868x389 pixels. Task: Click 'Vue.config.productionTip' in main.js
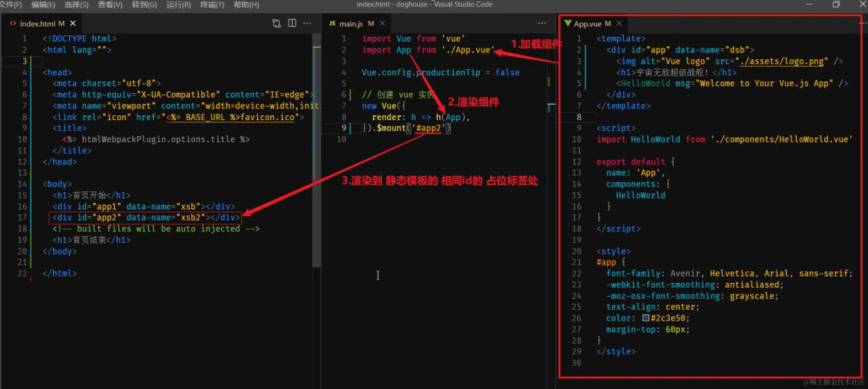tap(421, 72)
